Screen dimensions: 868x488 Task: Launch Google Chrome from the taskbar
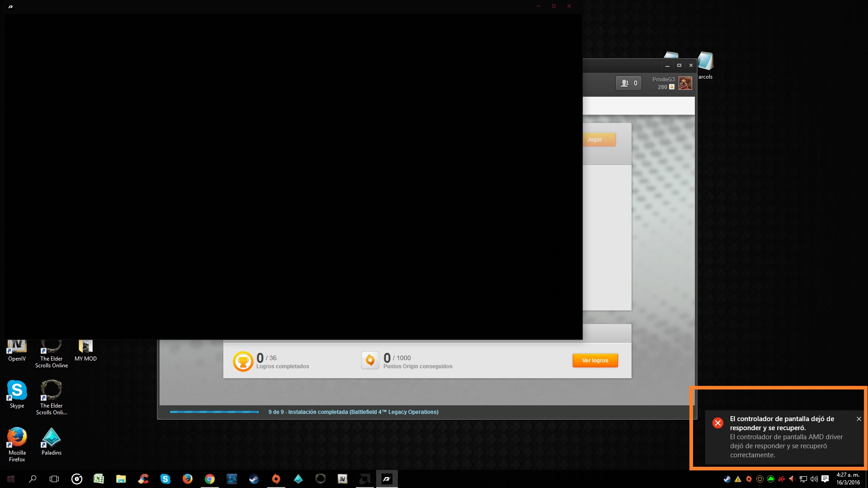pyautogui.click(x=209, y=479)
